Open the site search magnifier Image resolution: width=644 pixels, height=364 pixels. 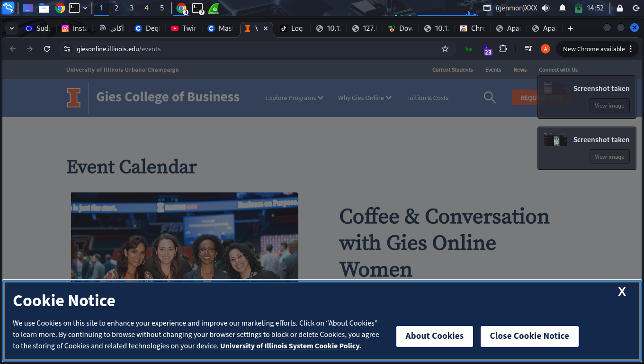coord(490,98)
